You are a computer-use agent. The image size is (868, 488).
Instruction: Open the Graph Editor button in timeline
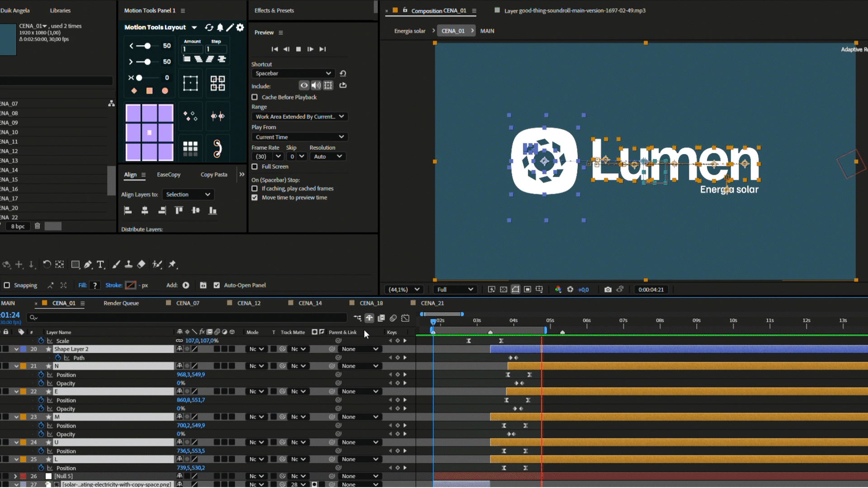click(x=406, y=318)
